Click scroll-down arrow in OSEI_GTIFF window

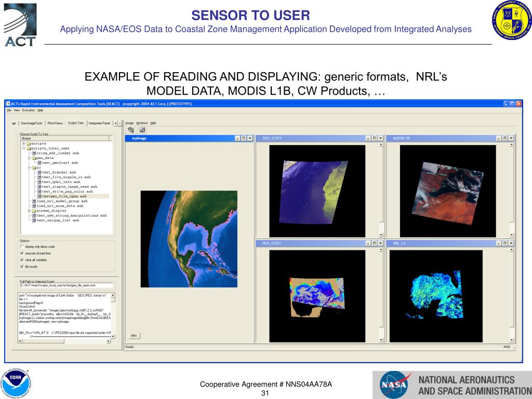coord(381,235)
